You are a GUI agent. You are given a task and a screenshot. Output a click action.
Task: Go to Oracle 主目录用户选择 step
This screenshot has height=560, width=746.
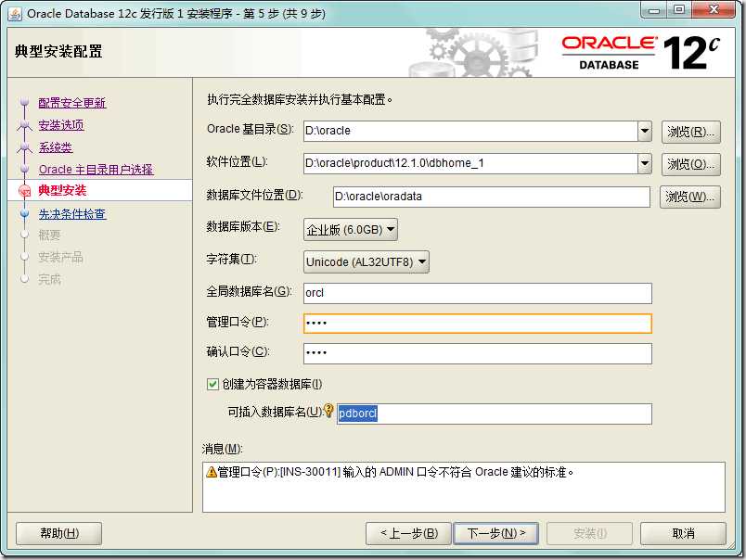[x=96, y=170]
